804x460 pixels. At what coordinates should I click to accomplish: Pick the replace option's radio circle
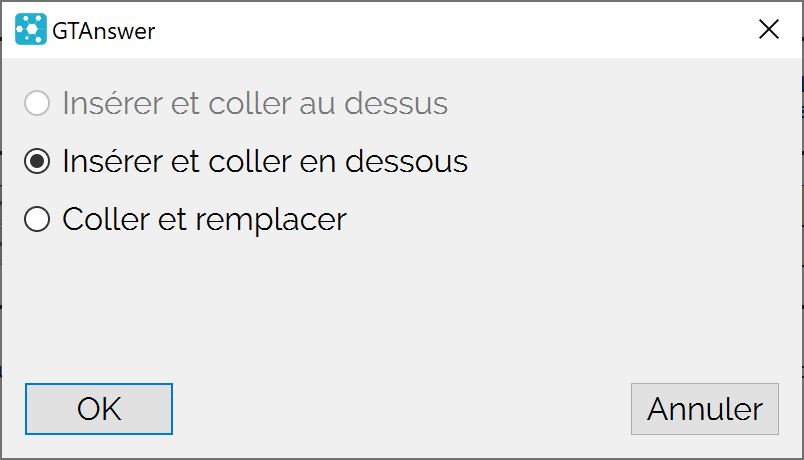pos(37,219)
